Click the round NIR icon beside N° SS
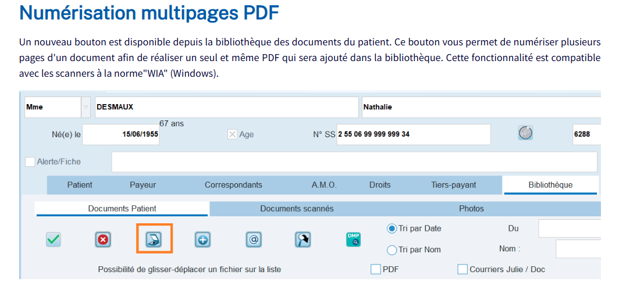644x289 pixels. pyautogui.click(x=525, y=133)
